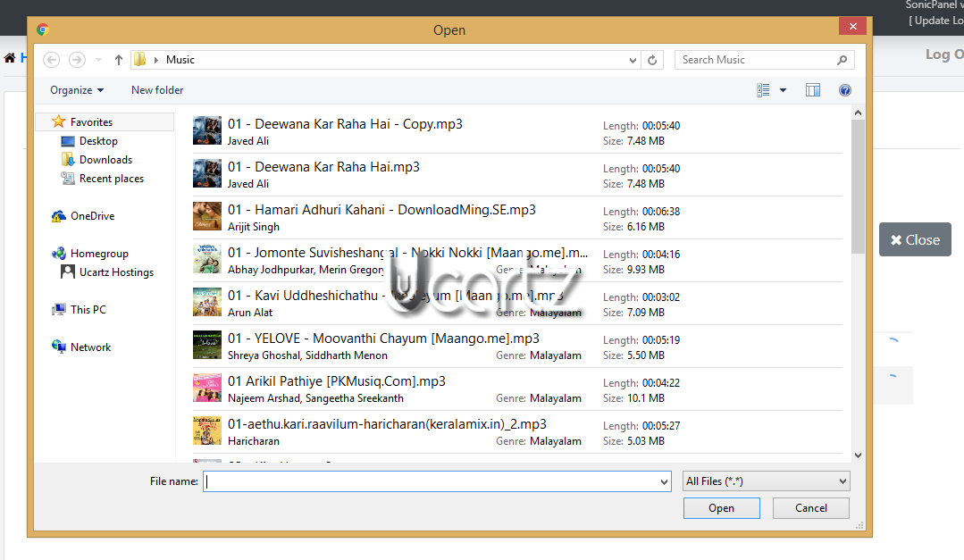Select Deewana Kar Raha Hai - Copy.mp3
The height and width of the screenshot is (560, 964).
516,131
